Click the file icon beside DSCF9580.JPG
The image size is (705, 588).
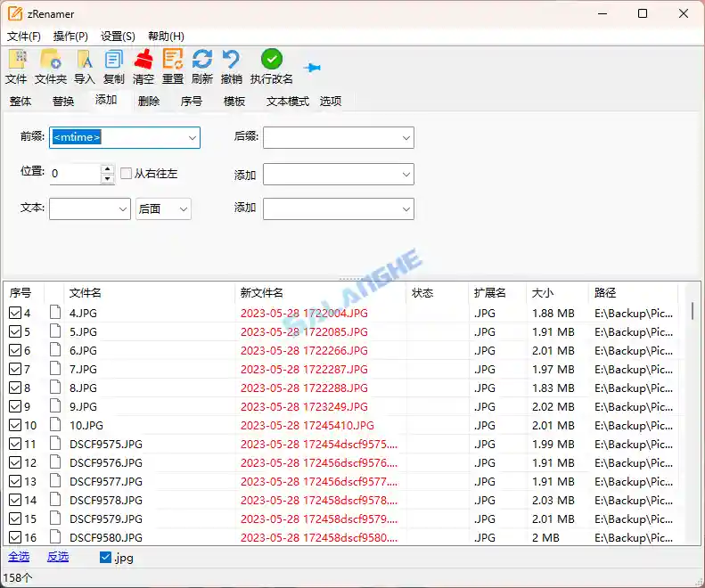(55, 537)
